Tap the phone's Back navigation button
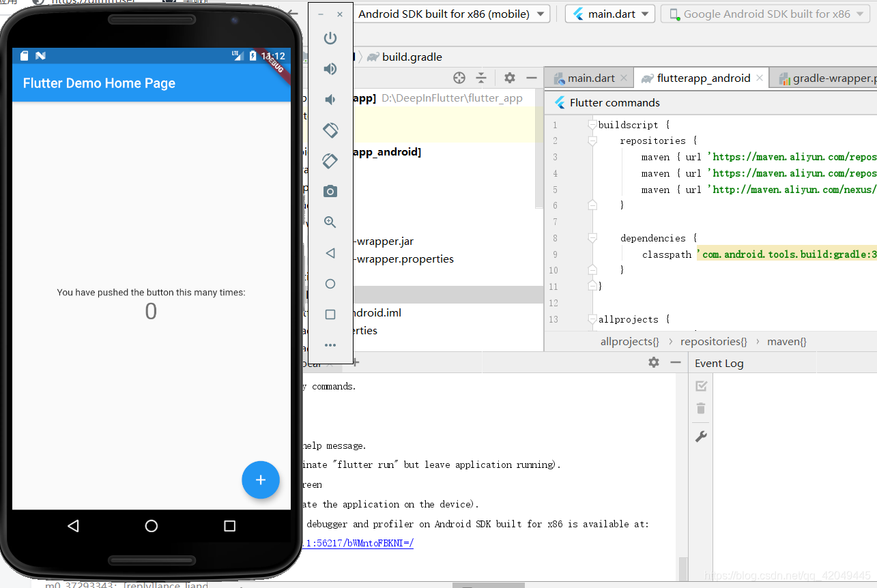Screen dimensions: 877x588 (x=74, y=526)
